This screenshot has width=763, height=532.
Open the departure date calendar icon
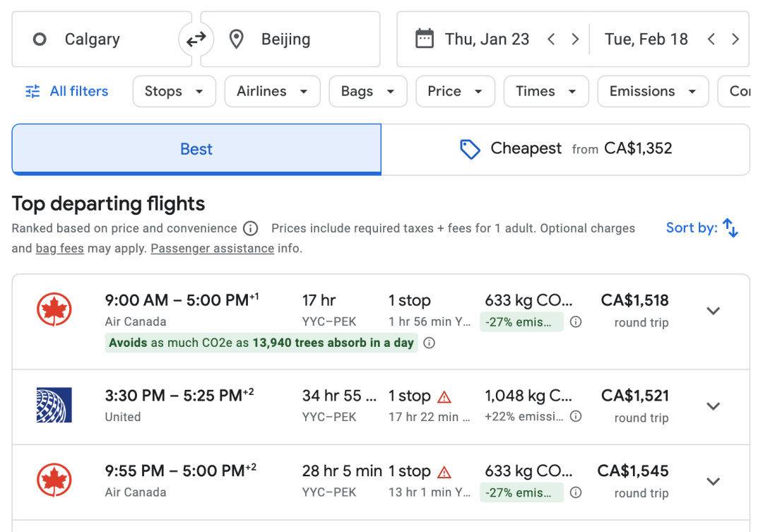pos(424,39)
